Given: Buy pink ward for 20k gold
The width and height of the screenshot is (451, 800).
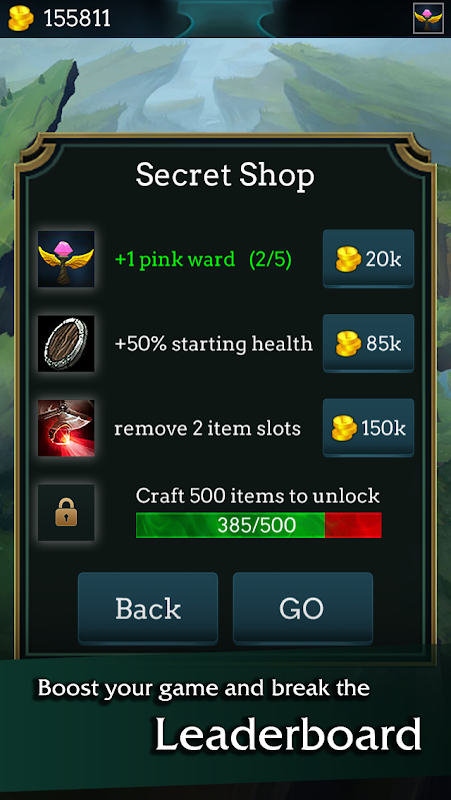Looking at the screenshot, I should (x=368, y=259).
